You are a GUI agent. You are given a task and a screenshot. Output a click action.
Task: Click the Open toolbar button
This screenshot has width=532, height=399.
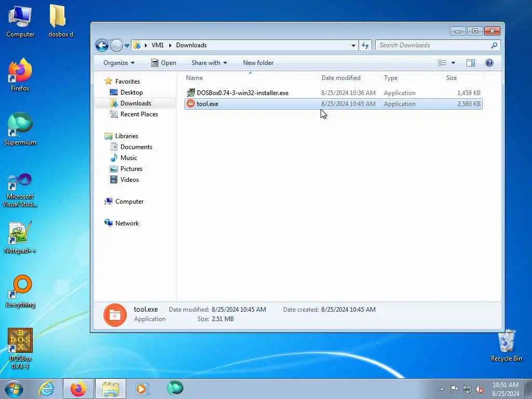(x=164, y=63)
